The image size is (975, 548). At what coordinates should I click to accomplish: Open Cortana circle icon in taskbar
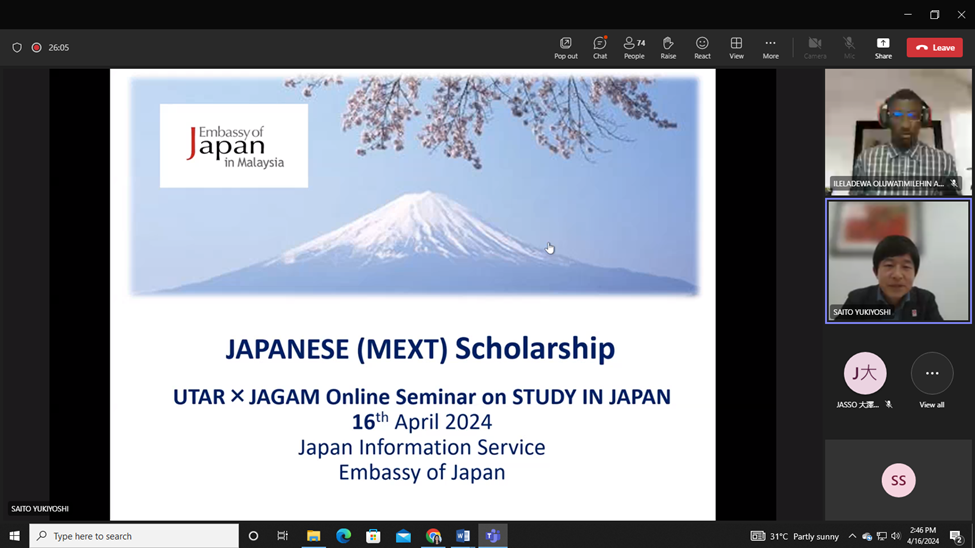click(x=253, y=536)
